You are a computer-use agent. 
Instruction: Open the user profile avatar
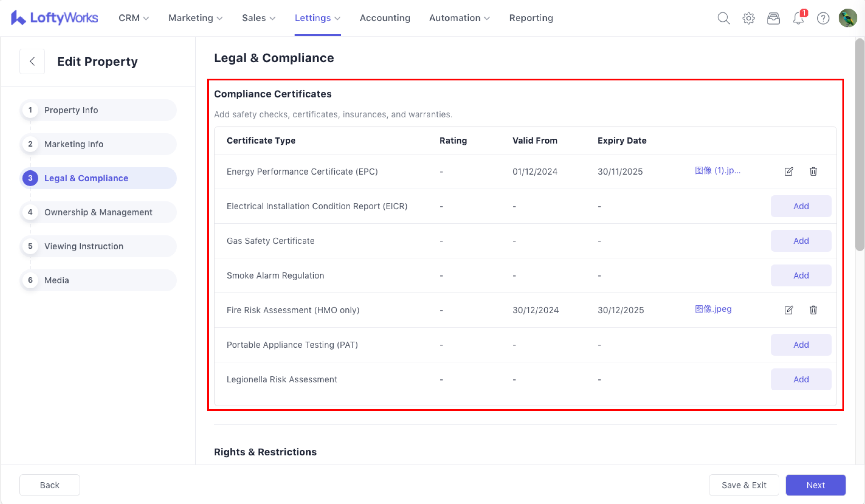[848, 18]
